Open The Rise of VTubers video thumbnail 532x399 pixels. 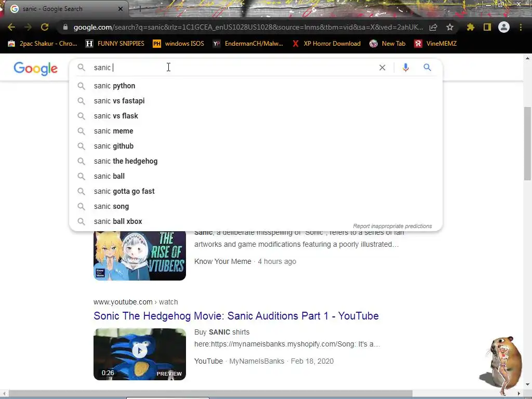tap(140, 256)
